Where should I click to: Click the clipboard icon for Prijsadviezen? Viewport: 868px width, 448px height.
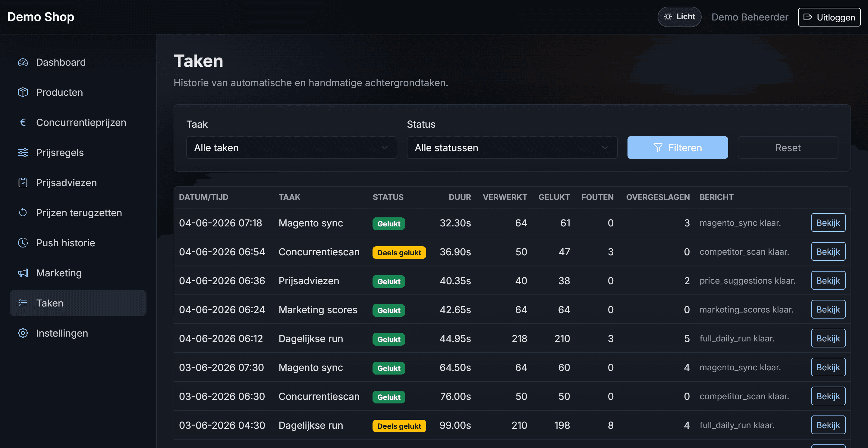23,182
